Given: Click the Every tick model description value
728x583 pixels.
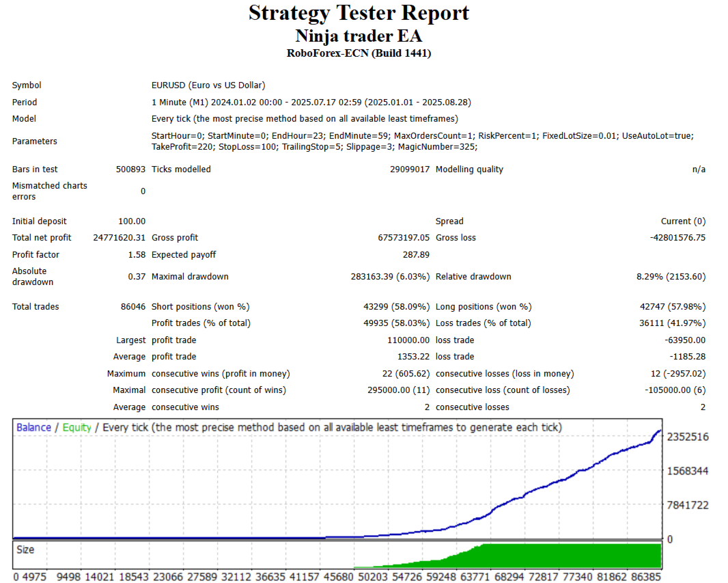Looking at the screenshot, I should (305, 119).
